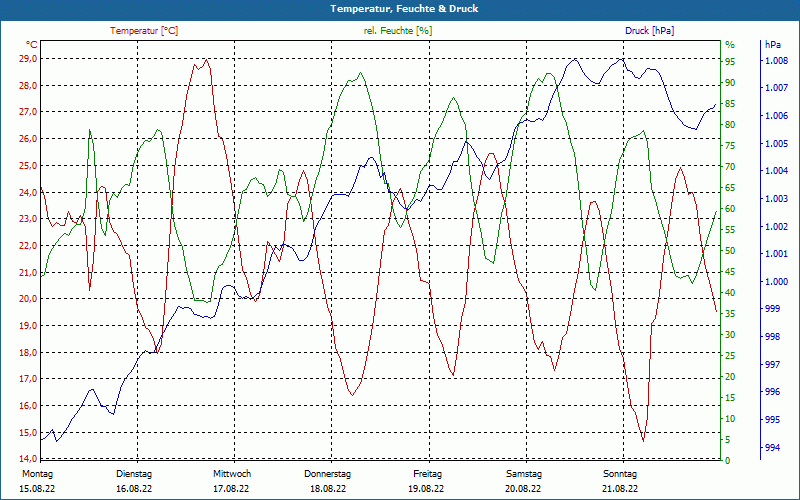Click the '15,0' temperature axis value
Screen dimensions: 800x500
(x=28, y=433)
